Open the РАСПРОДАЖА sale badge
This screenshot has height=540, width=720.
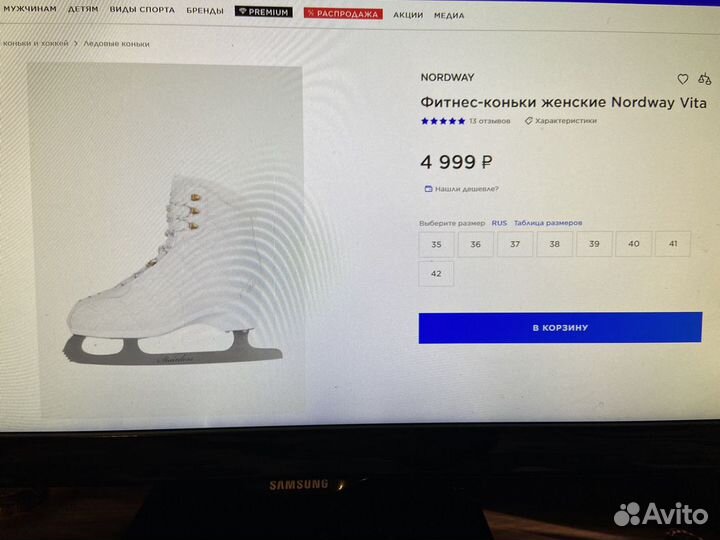tap(343, 13)
